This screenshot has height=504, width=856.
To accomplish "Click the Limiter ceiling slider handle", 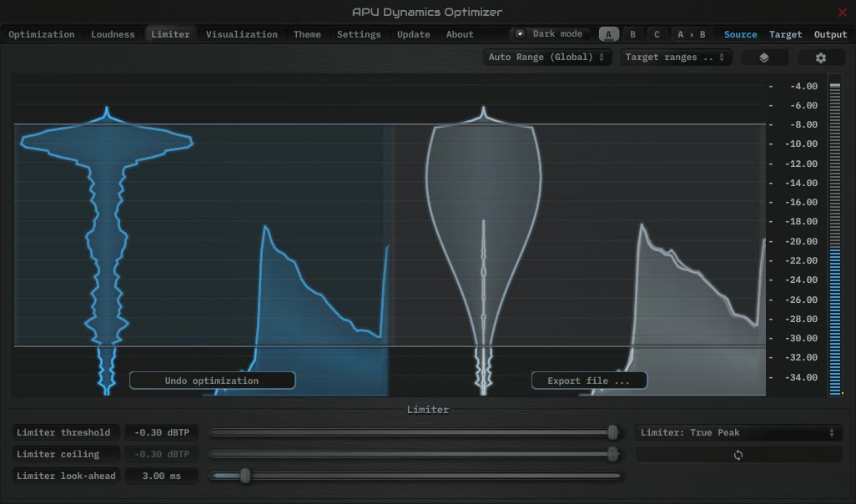I will coord(612,454).
